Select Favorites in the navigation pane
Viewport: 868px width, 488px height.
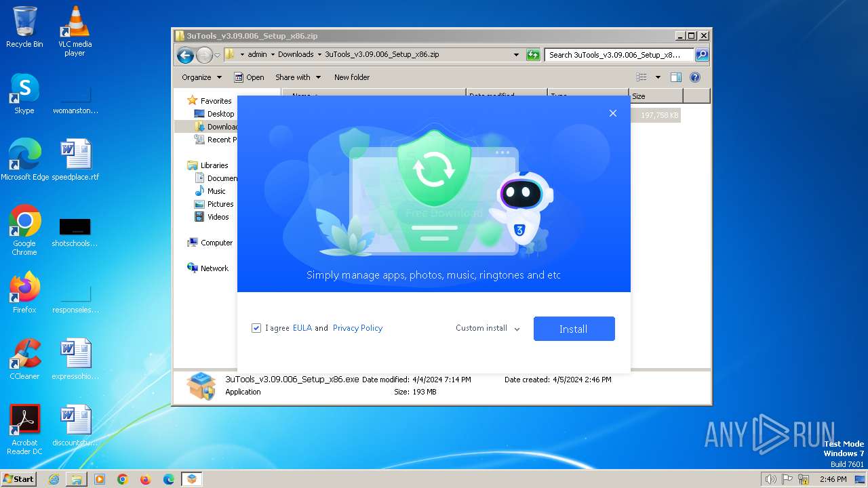pos(210,101)
